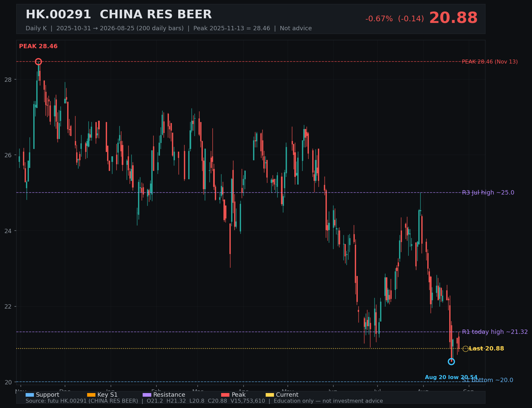Screen dimensions: 532x408
Task: Click the 20 tick on the price axis
Action: [8, 382]
